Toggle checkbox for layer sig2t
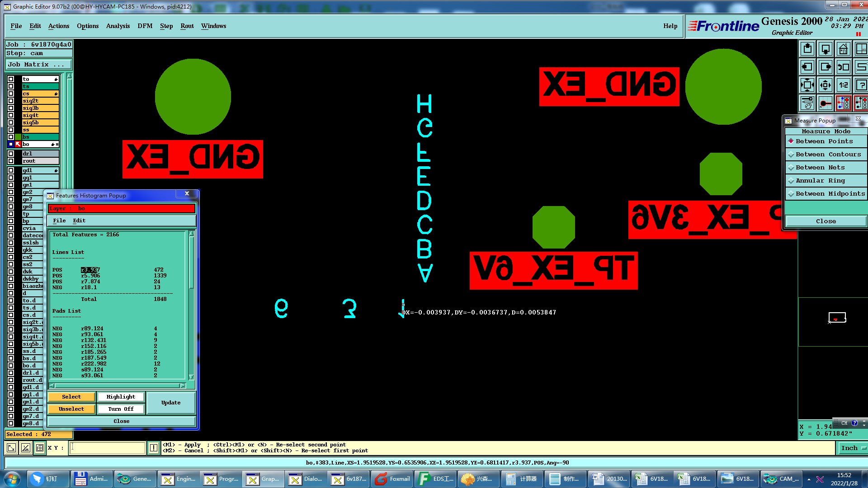868x488 pixels. click(x=11, y=101)
